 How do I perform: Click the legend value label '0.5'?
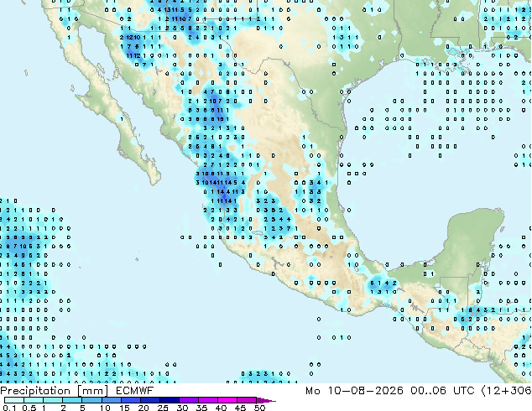[x=29, y=408]
